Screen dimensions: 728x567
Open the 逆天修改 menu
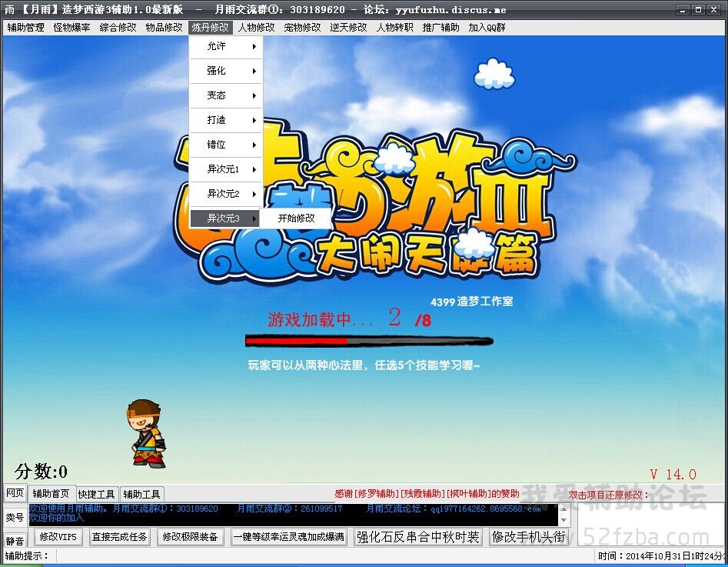pyautogui.click(x=349, y=28)
